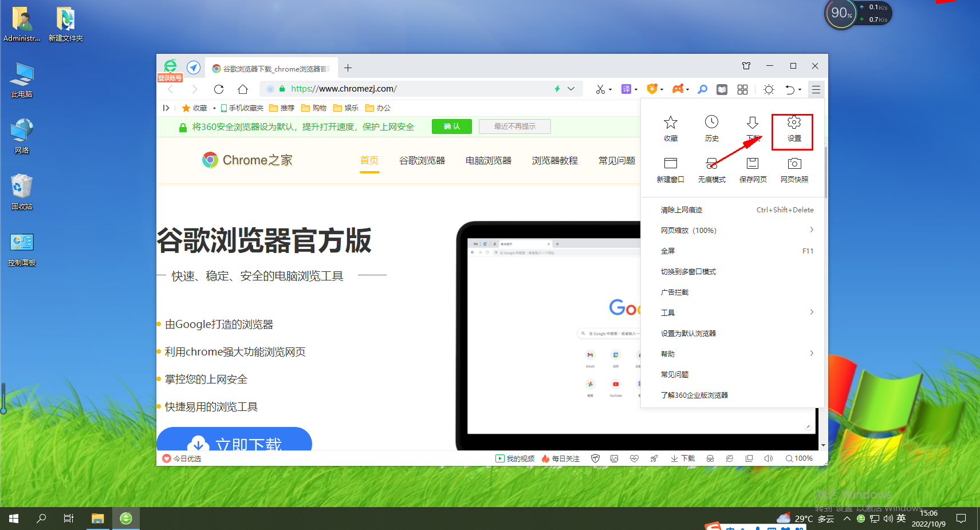The image size is (980, 530).
Task: Open the skin shirt icon in title bar
Action: pos(746,66)
